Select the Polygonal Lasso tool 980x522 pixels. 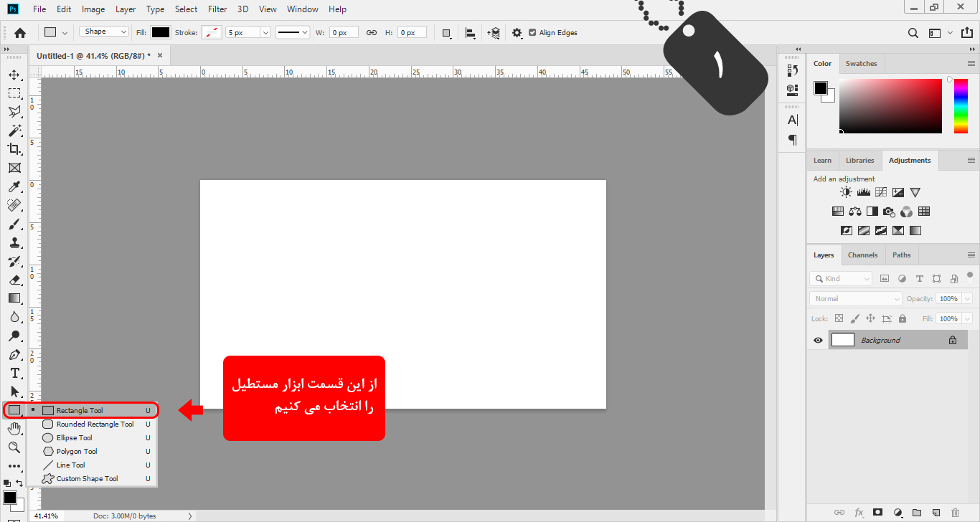tap(14, 112)
